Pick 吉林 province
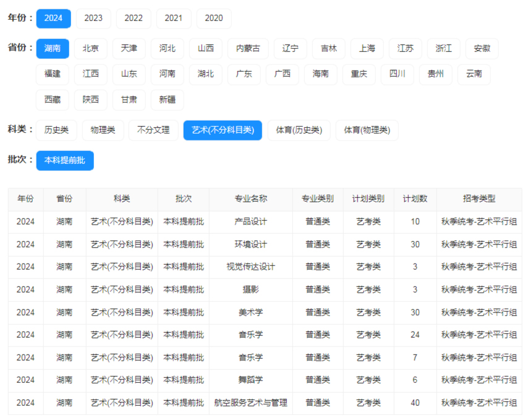This screenshot has width=528, height=420. pyautogui.click(x=329, y=48)
